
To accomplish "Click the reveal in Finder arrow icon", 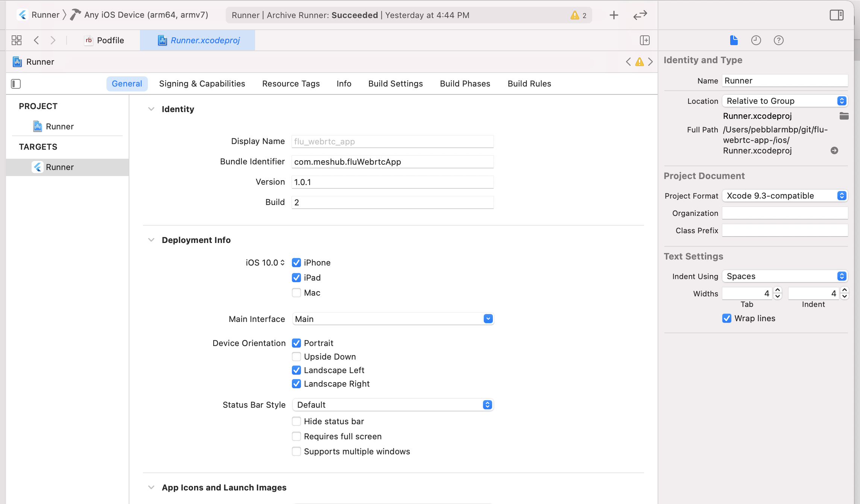I will click(834, 150).
